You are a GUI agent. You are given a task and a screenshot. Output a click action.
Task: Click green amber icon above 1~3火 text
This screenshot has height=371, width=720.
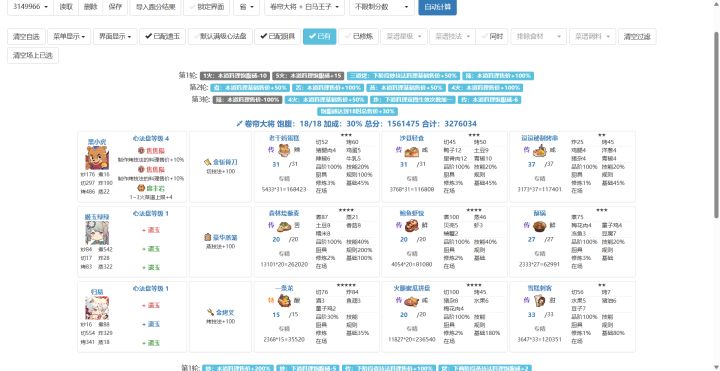(141, 188)
